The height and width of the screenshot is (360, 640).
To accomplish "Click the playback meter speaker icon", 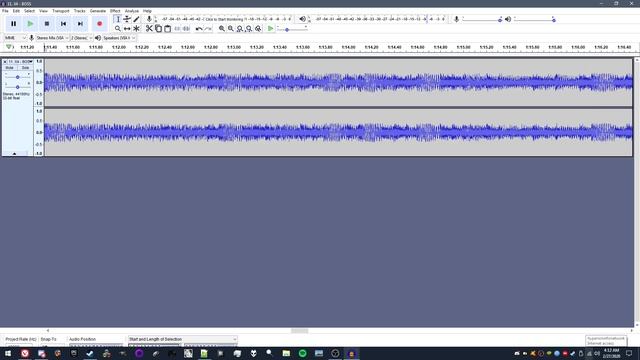I will [302, 19].
